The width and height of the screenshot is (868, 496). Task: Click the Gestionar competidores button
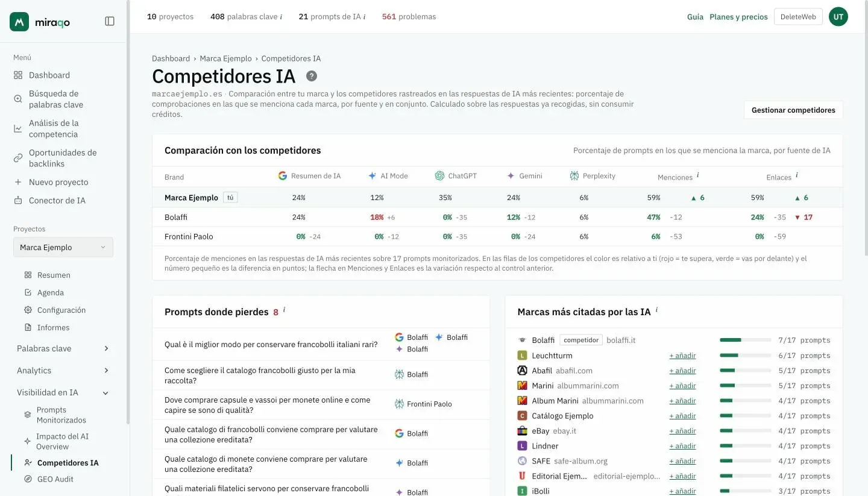click(793, 110)
